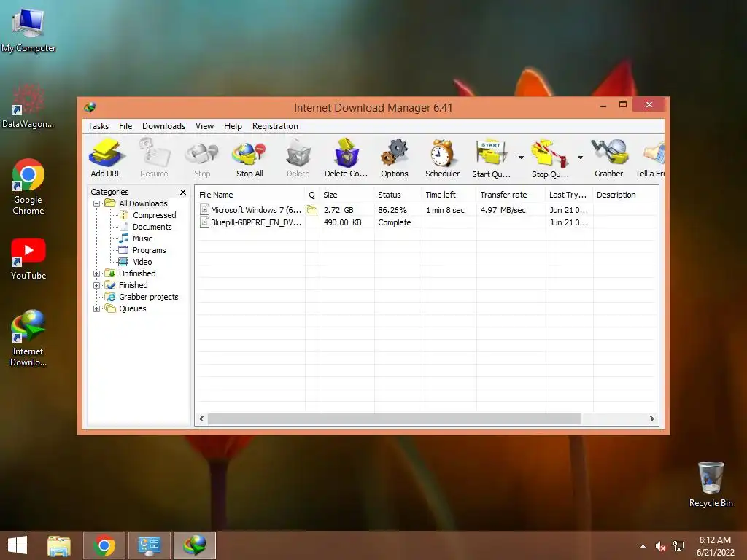The height and width of the screenshot is (560, 747).
Task: Open the YouTube desktop shortcut
Action: [x=28, y=260]
